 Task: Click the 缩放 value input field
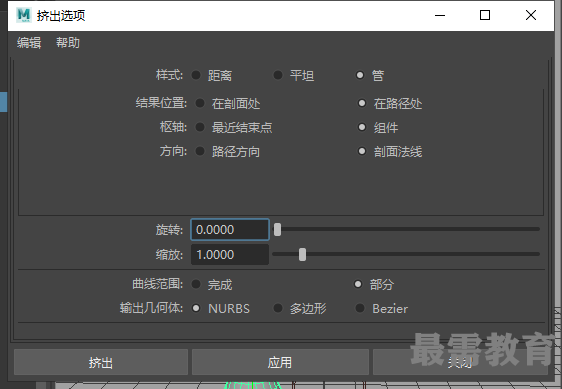(x=230, y=255)
